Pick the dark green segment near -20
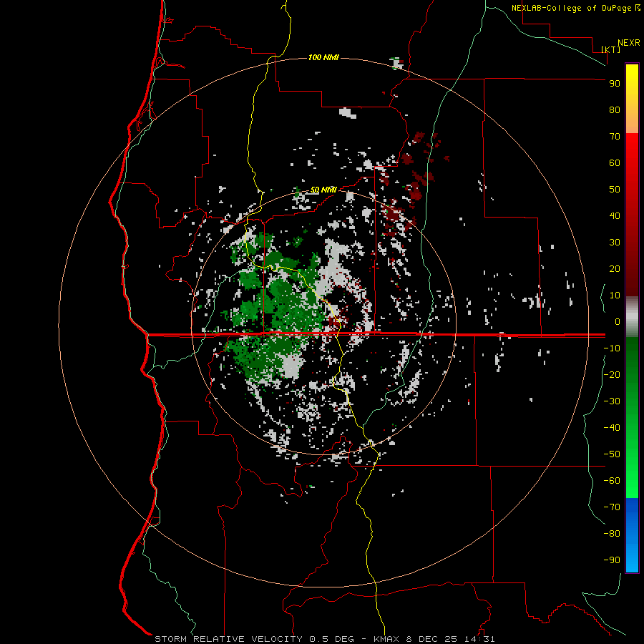 (632, 370)
